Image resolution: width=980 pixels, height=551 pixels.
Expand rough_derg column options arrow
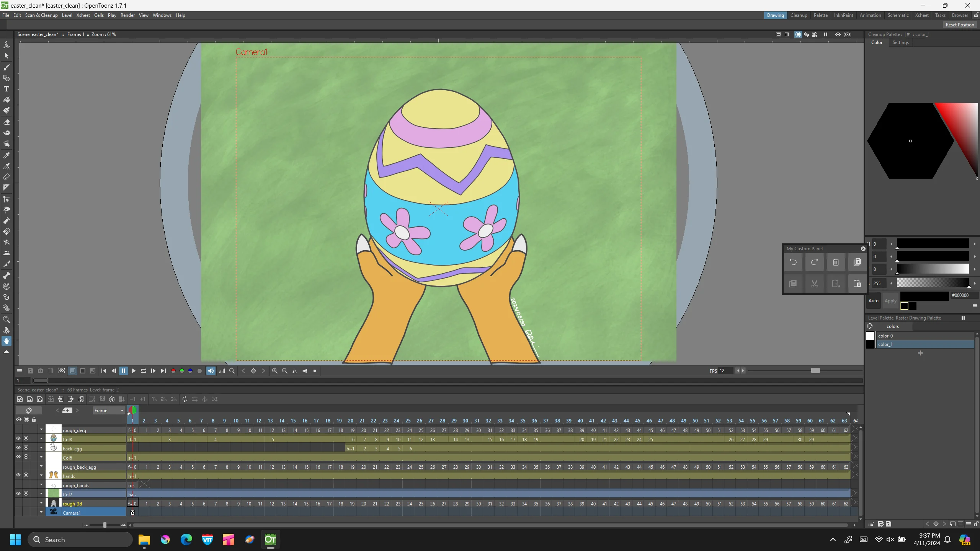pos(41,429)
